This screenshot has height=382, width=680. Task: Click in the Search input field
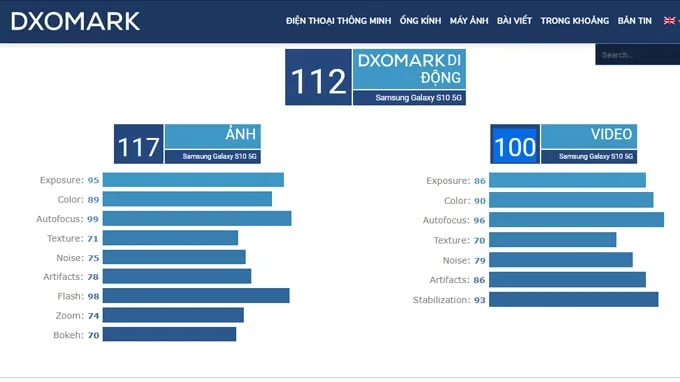[x=638, y=55]
